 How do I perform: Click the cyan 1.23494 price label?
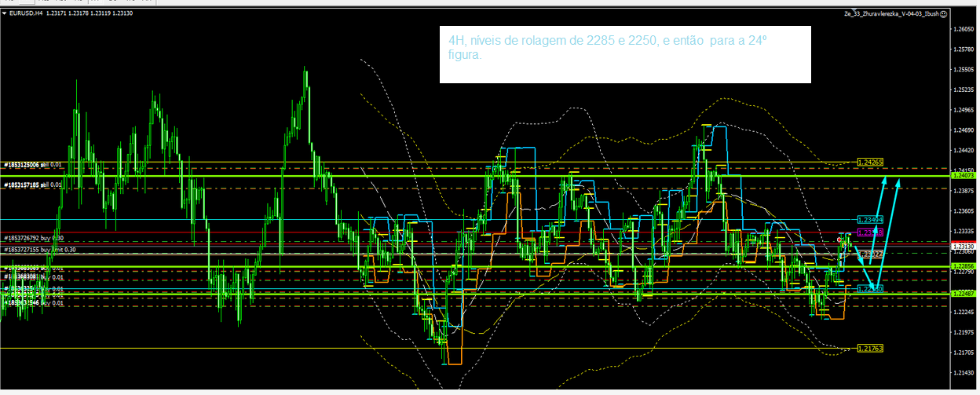click(871, 220)
